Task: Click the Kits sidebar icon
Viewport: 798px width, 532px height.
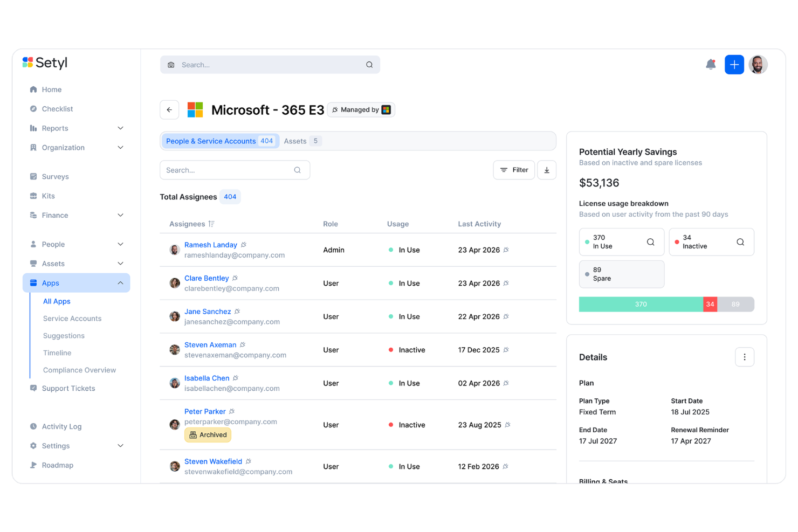Action: [x=33, y=196]
